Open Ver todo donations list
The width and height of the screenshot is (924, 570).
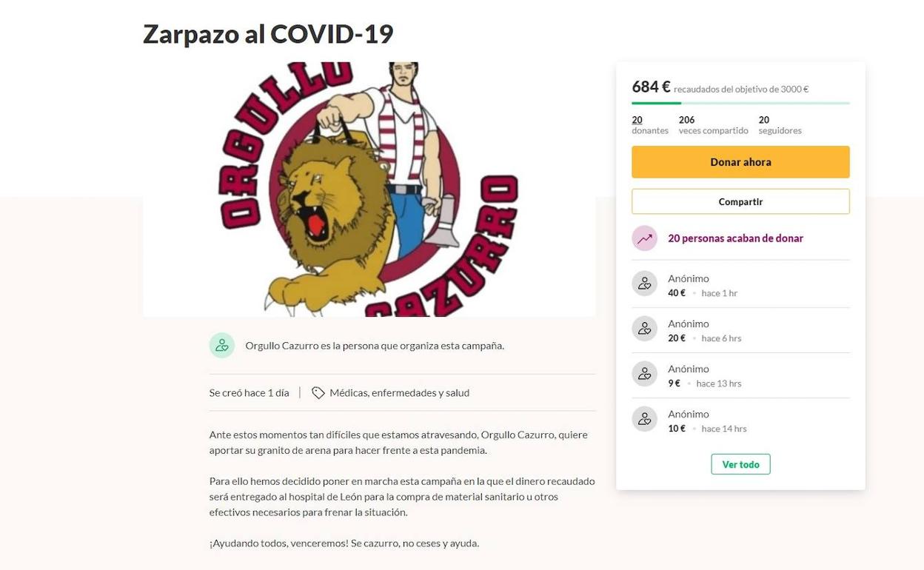click(740, 464)
